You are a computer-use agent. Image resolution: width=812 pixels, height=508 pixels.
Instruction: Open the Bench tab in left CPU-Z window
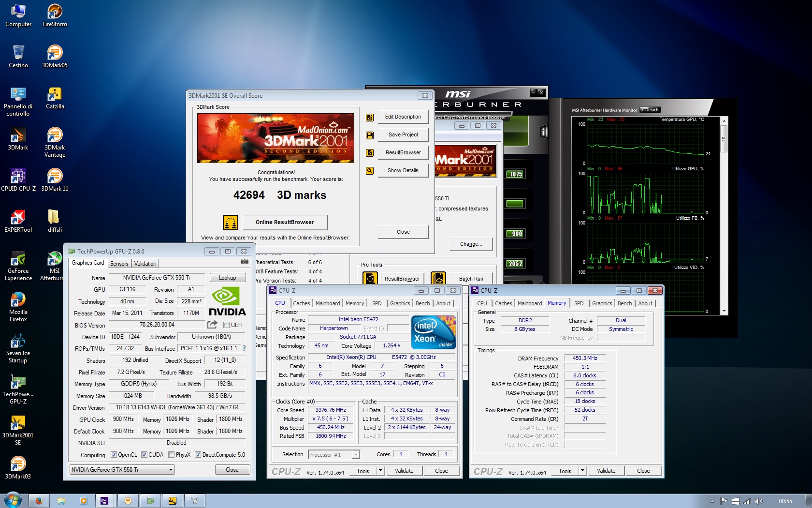click(x=422, y=303)
